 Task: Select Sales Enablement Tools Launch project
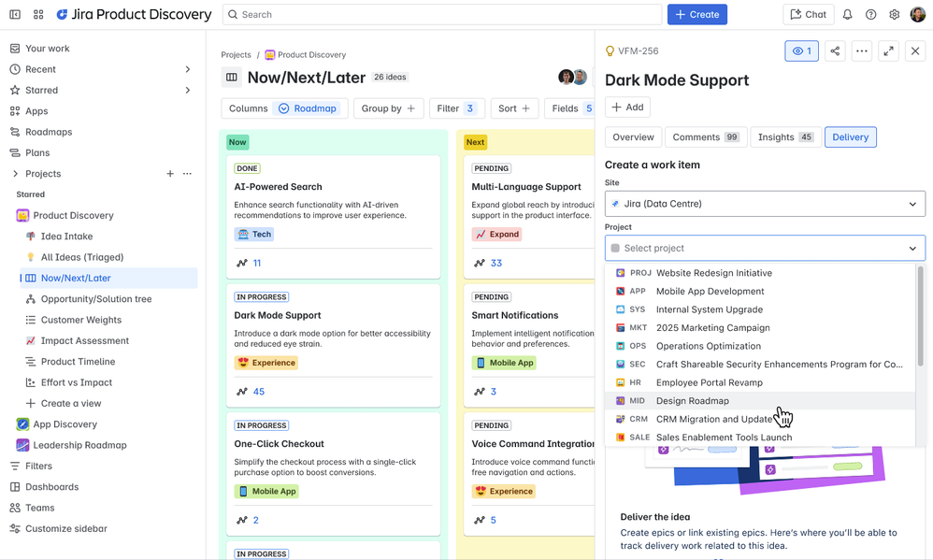760,438
